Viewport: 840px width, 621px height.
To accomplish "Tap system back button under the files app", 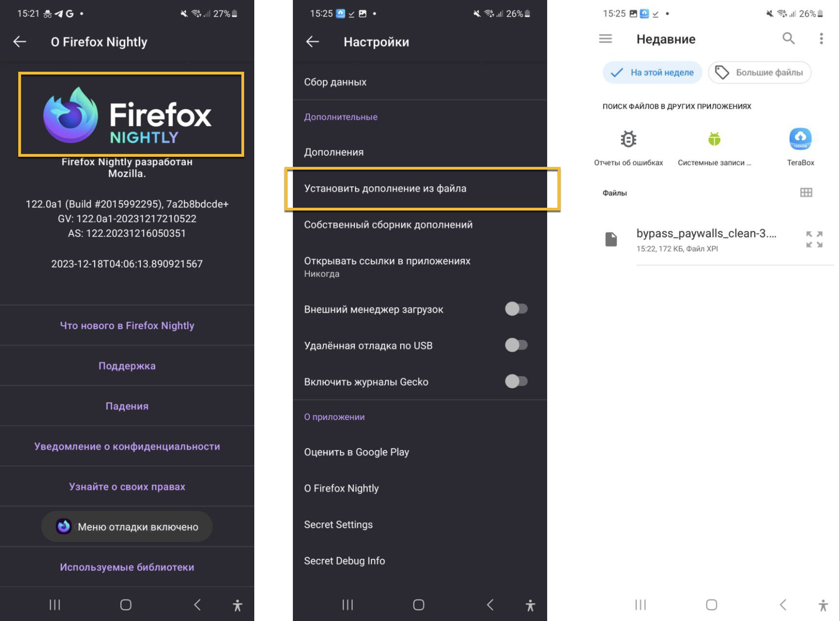I will click(783, 605).
